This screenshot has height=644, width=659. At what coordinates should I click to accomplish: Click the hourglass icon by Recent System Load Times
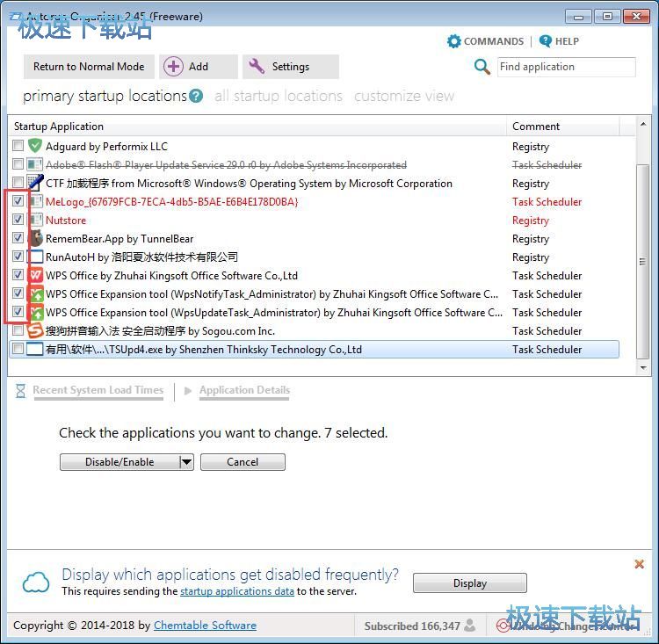coord(20,390)
